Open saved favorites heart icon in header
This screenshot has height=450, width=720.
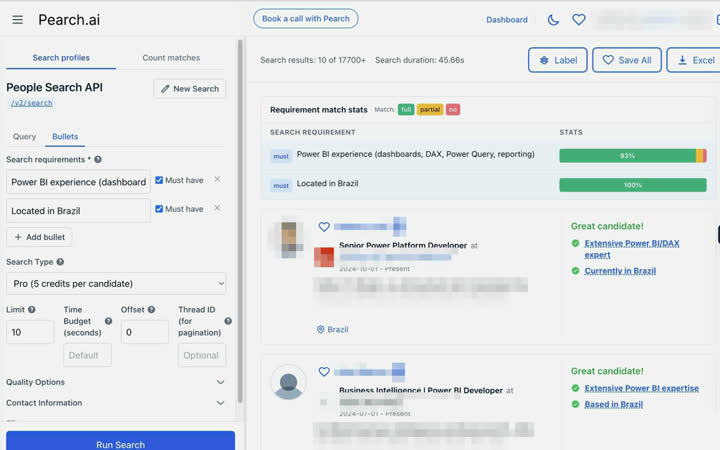coord(579,20)
